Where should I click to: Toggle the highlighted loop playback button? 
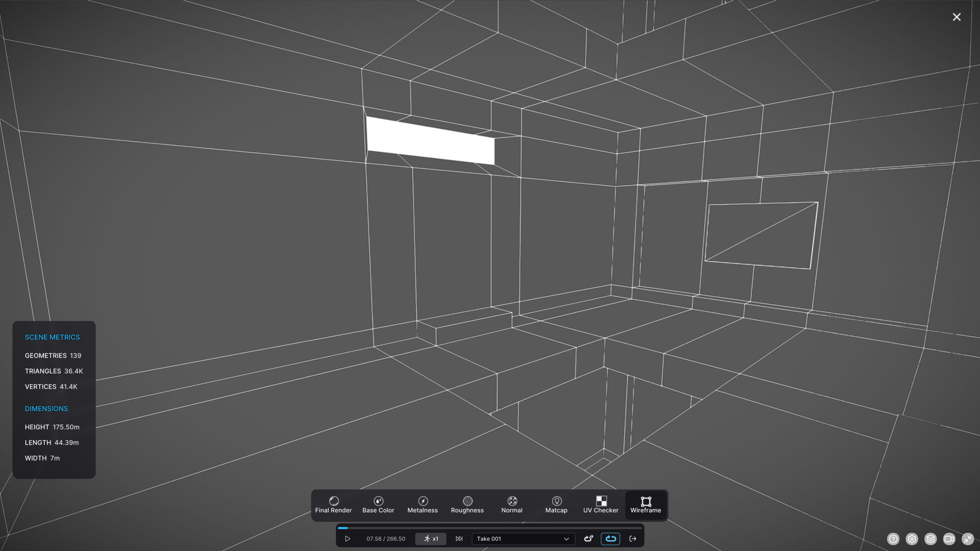pos(610,539)
